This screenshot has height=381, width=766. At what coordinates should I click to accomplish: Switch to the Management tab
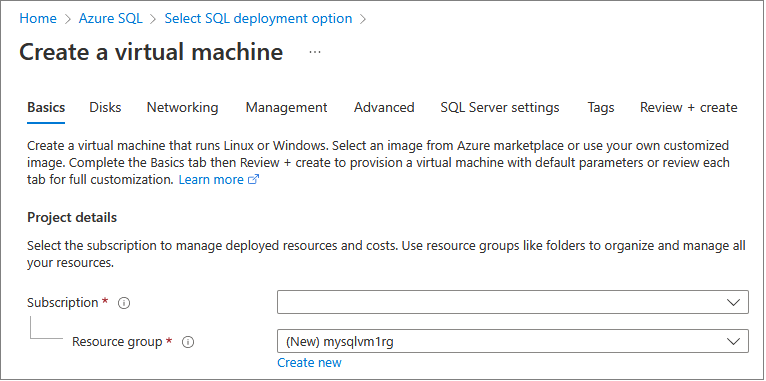pos(286,107)
